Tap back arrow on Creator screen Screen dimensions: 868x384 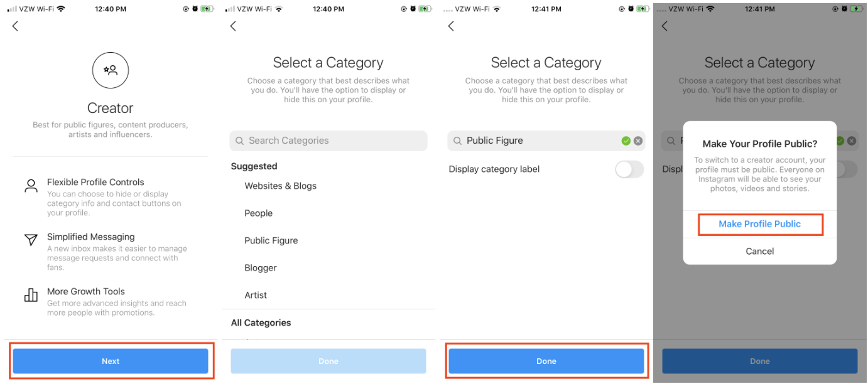click(16, 26)
